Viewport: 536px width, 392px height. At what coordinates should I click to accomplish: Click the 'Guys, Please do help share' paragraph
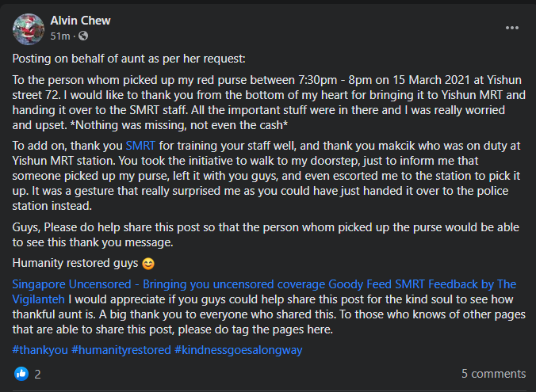266,234
